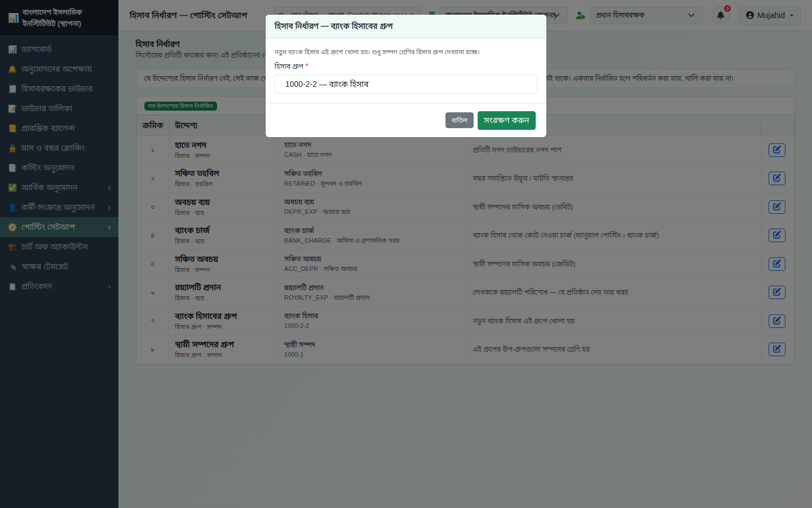This screenshot has height=508, width=812.
Task: Click the সব উদ্দেশ্যের হিসাব নির্ধারিত badge
Action: coord(180,106)
